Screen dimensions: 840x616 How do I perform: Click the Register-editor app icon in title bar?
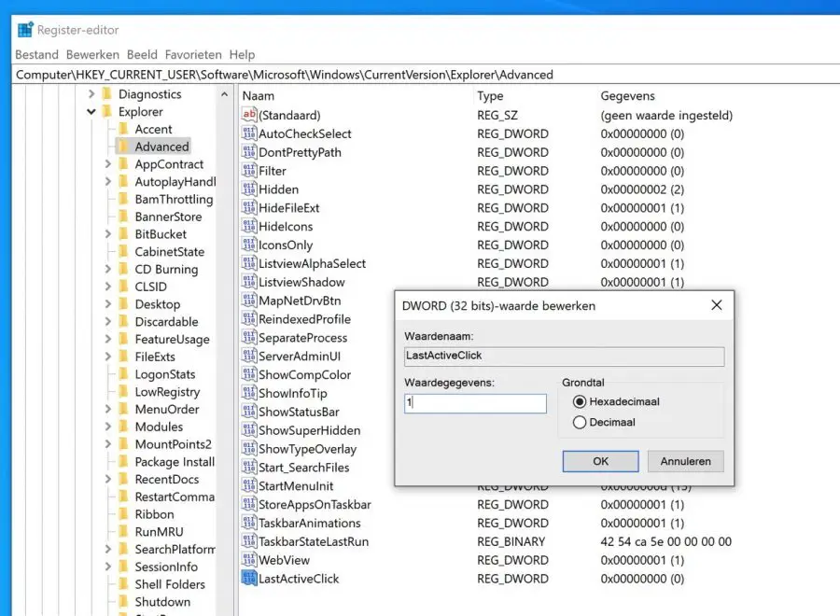point(25,30)
